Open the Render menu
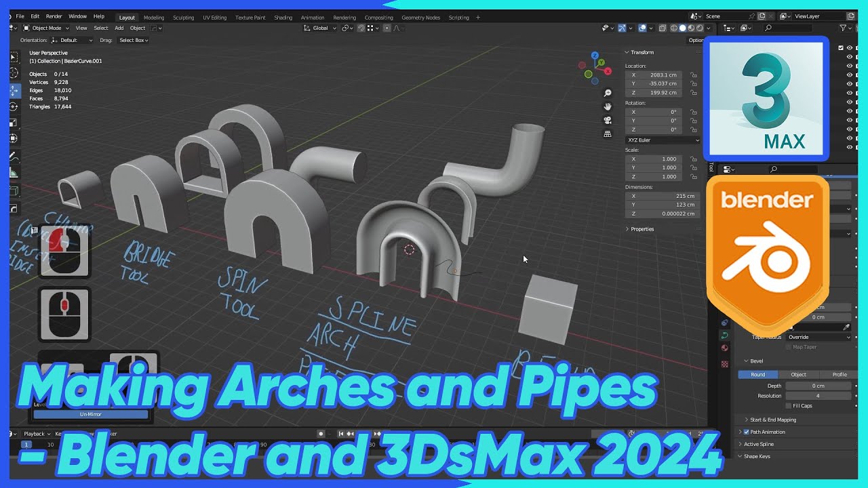 (54, 16)
